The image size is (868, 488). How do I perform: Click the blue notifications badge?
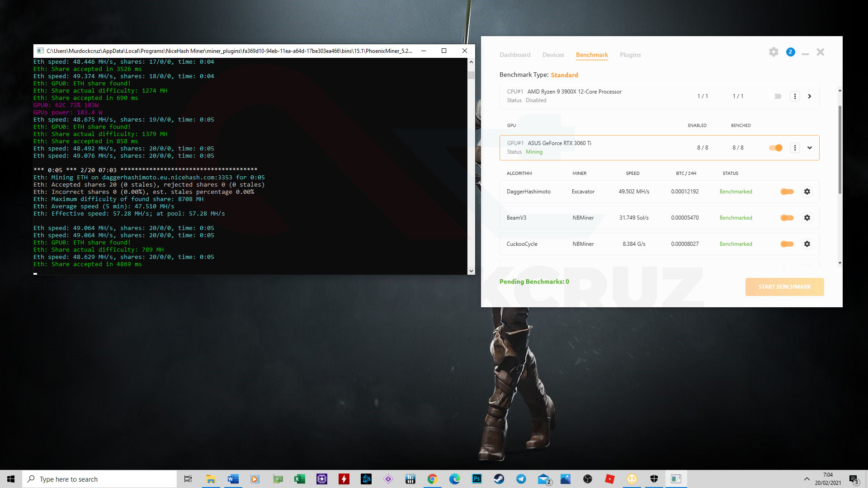790,52
